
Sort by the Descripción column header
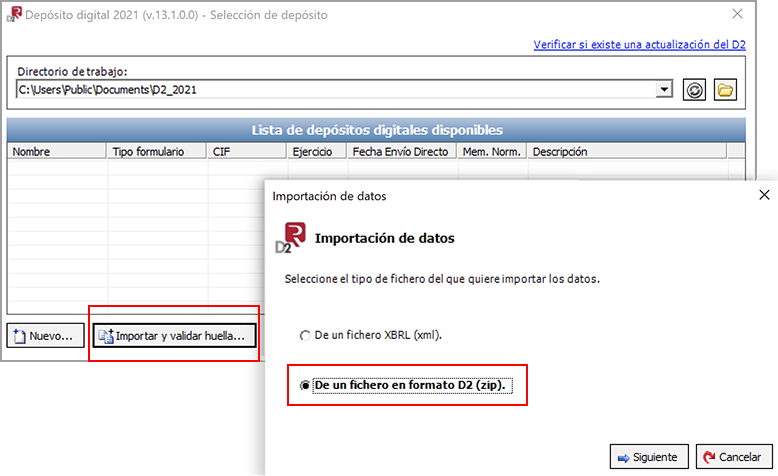627,151
